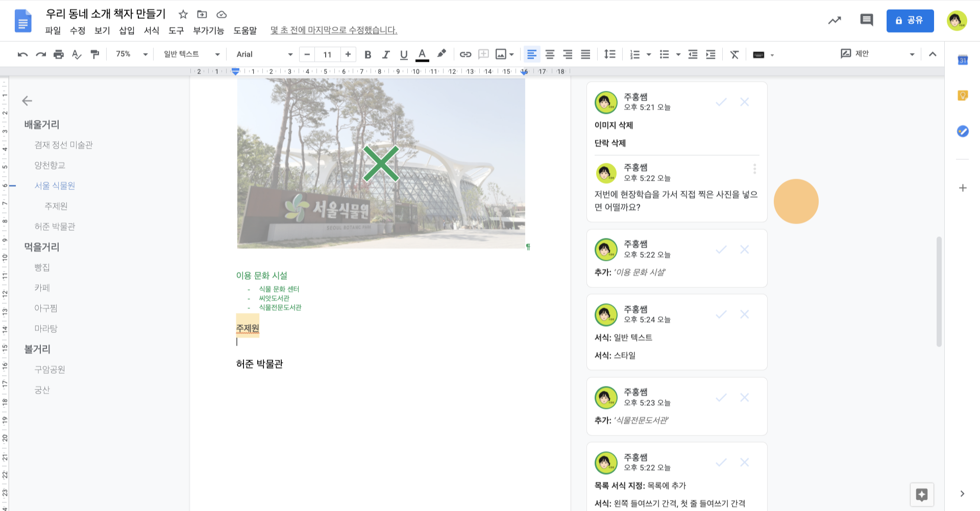
Task: Open Google Tasks side panel
Action: (x=963, y=131)
